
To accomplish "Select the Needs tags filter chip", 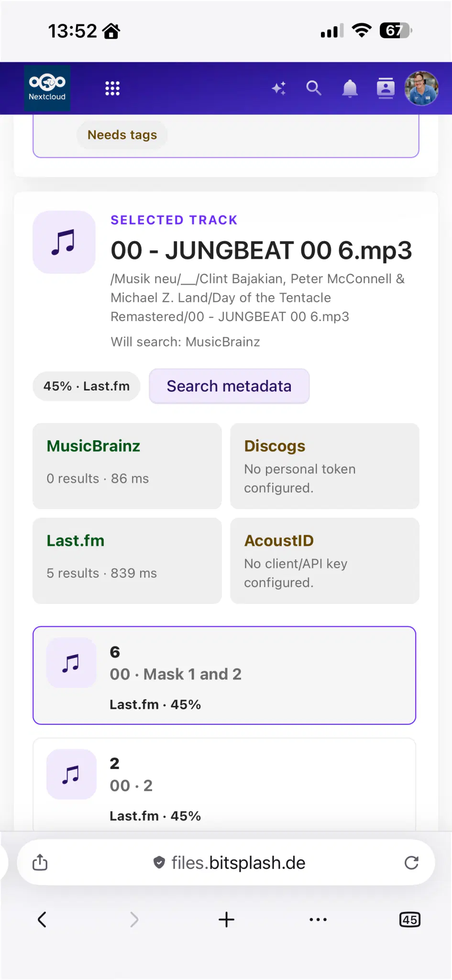I will [122, 135].
